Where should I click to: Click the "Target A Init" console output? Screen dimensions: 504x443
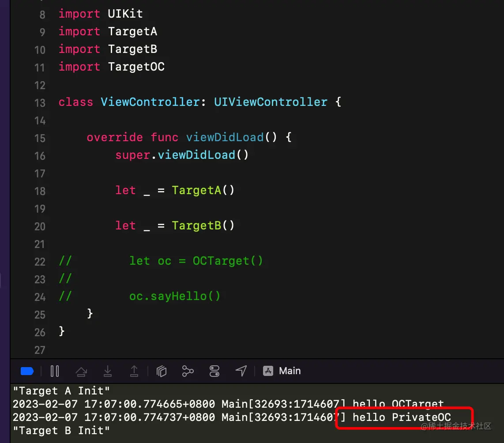[x=61, y=391]
